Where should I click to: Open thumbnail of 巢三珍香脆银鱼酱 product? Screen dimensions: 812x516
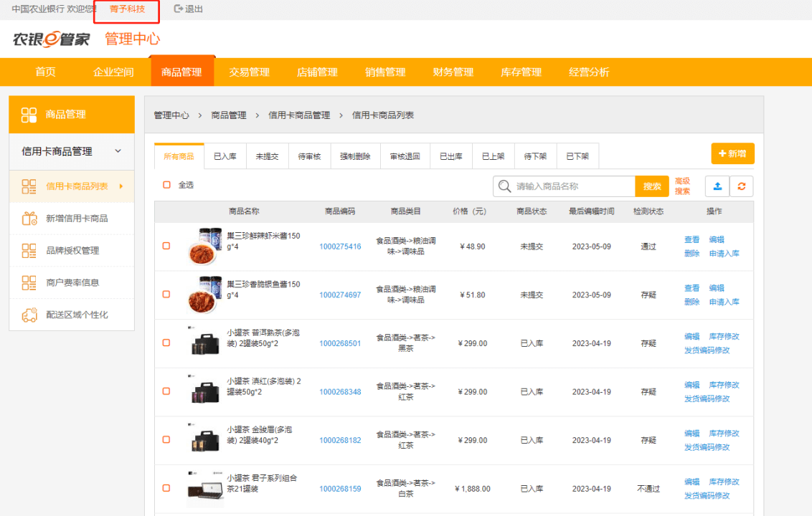(x=204, y=295)
